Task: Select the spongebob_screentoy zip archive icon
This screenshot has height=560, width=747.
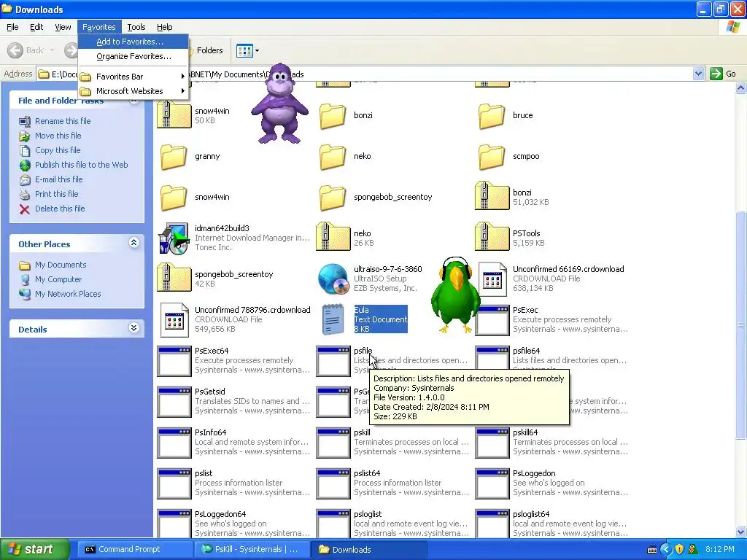Action: click(x=174, y=278)
